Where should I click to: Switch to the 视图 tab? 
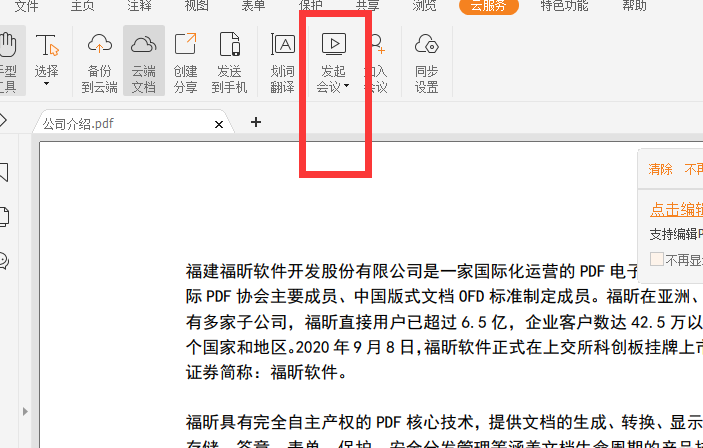click(196, 5)
